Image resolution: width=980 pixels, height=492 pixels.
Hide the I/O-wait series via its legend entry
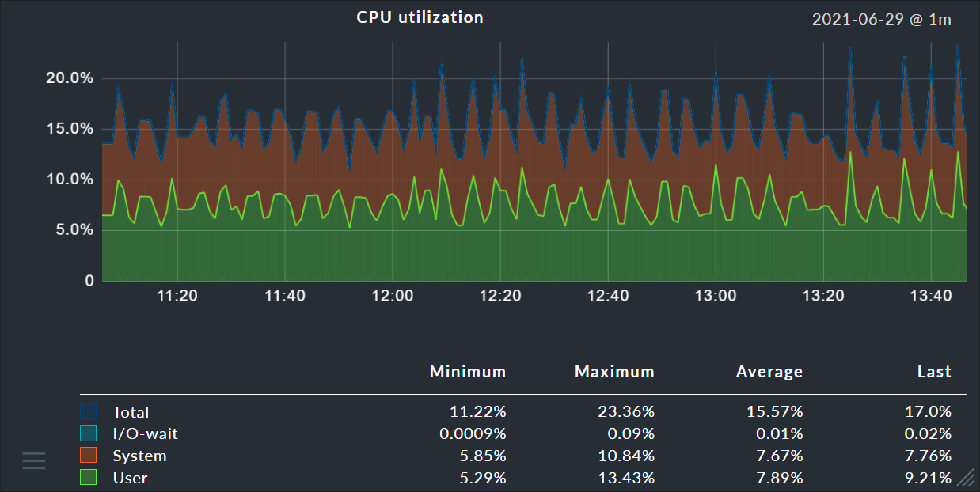click(143, 433)
